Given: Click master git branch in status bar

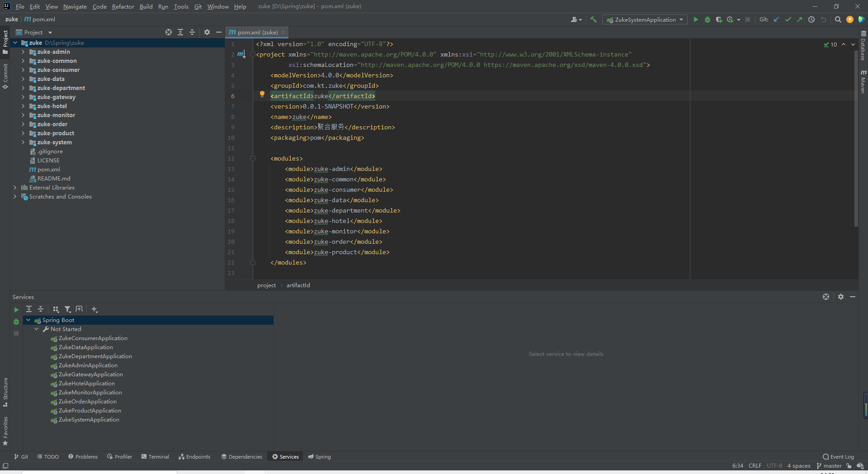Looking at the screenshot, I should tap(829, 466).
